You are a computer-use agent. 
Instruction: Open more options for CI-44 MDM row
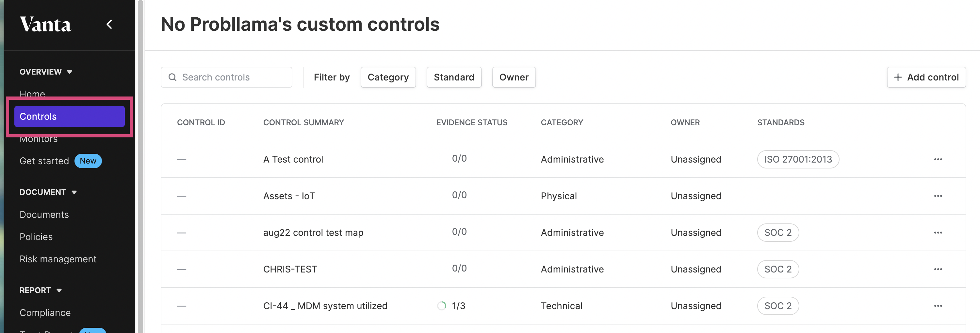point(938,306)
